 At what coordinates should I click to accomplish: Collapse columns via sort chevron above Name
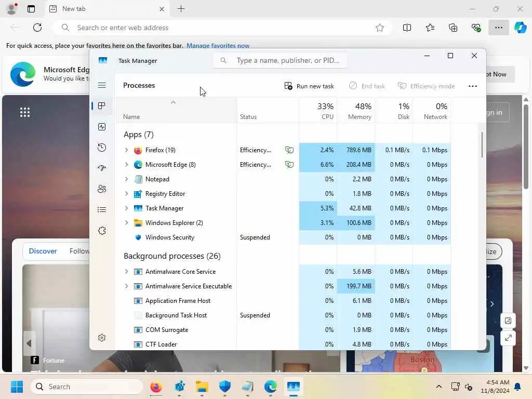point(173,102)
